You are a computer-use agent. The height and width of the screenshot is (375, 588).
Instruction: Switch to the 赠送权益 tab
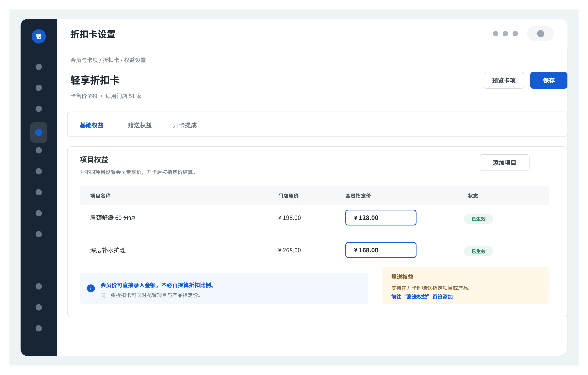click(x=140, y=125)
